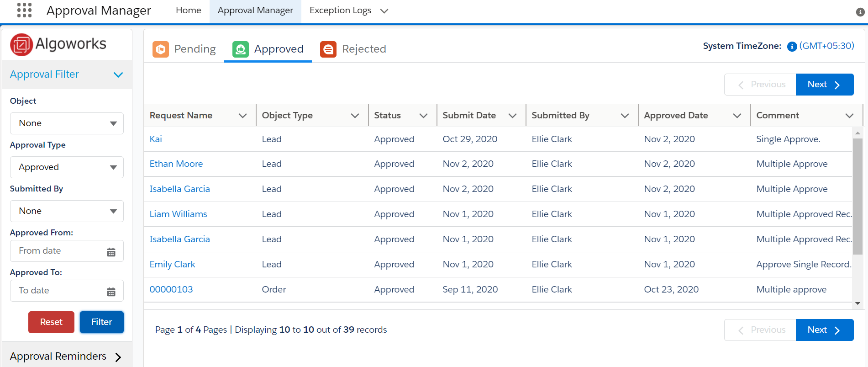Open the Ethan Moore request link
The height and width of the screenshot is (367, 868).
(x=176, y=164)
